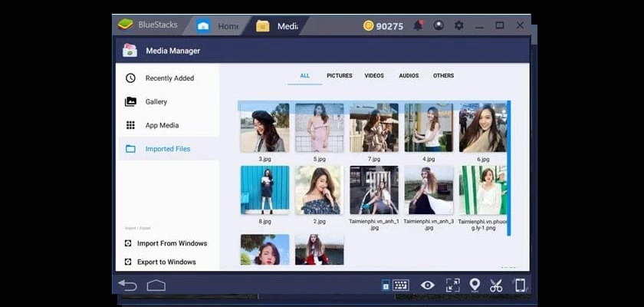Open thumbnail of 4.jpg
The image size is (644, 307).
point(429,127)
